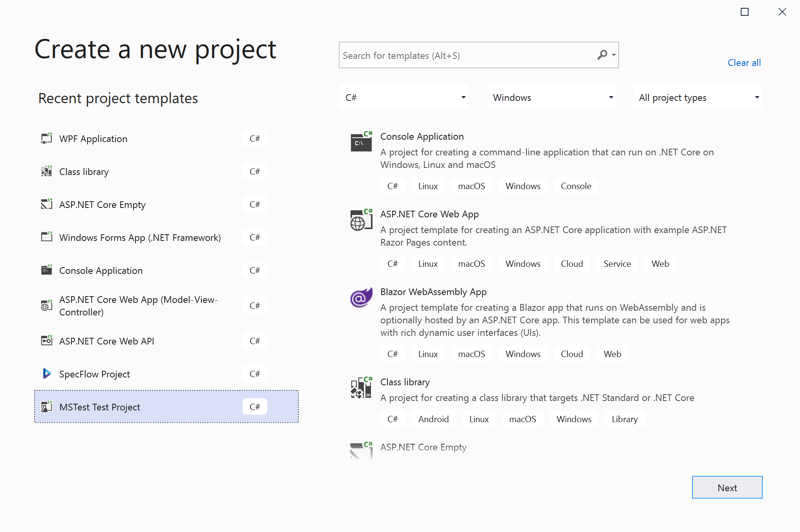Open the C# language filter dropdown
The height and width of the screenshot is (532, 800).
(x=404, y=97)
